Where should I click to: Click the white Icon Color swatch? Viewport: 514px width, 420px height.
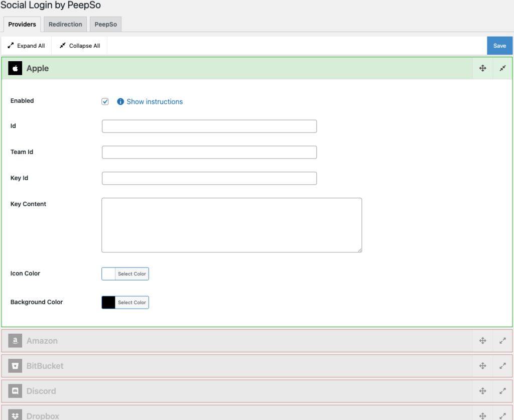(108, 274)
